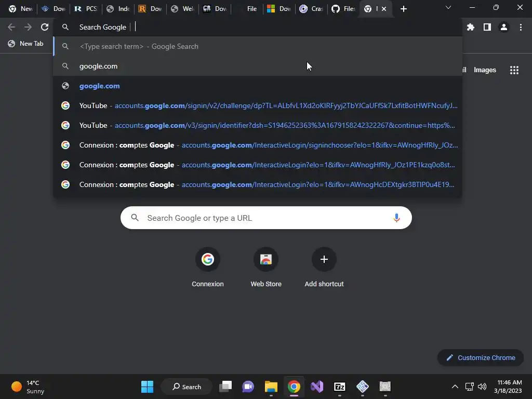Close the active tab

(384, 9)
